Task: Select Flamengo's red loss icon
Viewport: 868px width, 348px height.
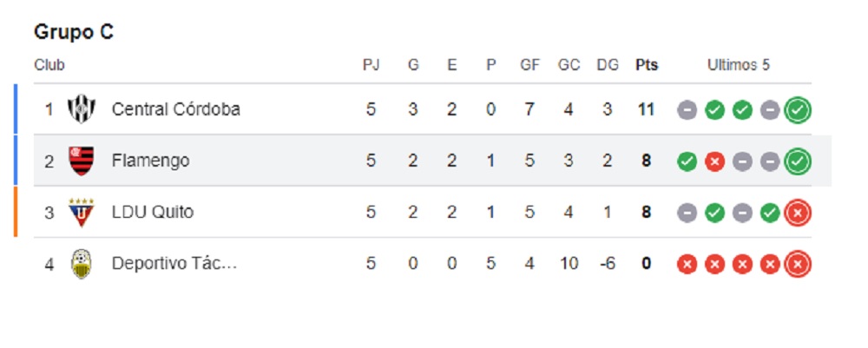Action: [x=714, y=161]
